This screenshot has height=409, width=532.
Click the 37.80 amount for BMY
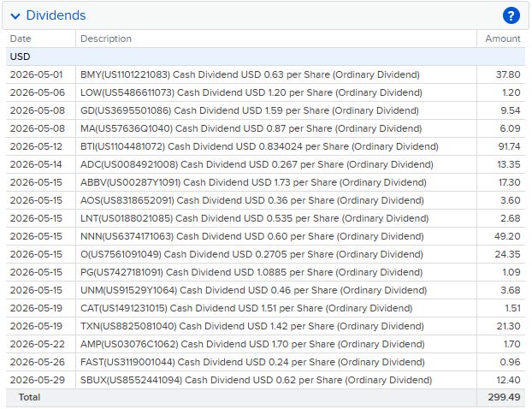point(508,74)
